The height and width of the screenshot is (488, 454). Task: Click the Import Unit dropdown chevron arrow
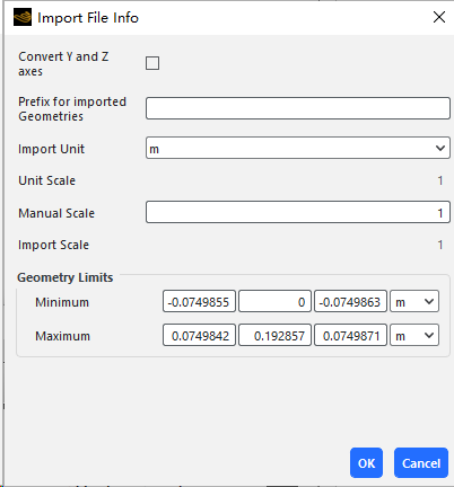(x=440, y=148)
